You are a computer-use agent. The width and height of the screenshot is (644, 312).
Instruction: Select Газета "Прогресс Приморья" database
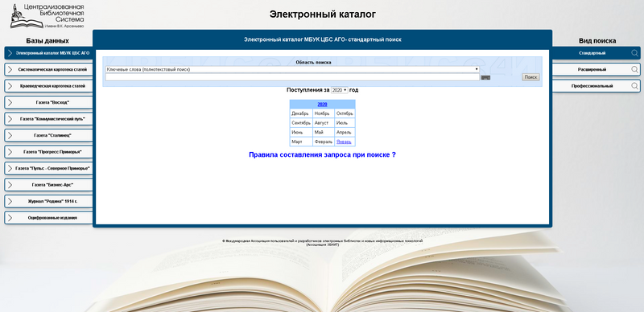(49, 151)
